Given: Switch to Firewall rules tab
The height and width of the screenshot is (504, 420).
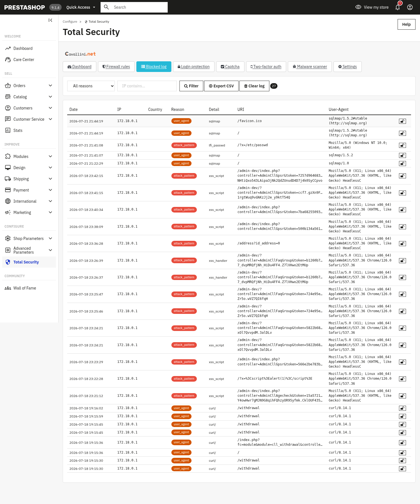Looking at the screenshot, I should click(x=116, y=67).
